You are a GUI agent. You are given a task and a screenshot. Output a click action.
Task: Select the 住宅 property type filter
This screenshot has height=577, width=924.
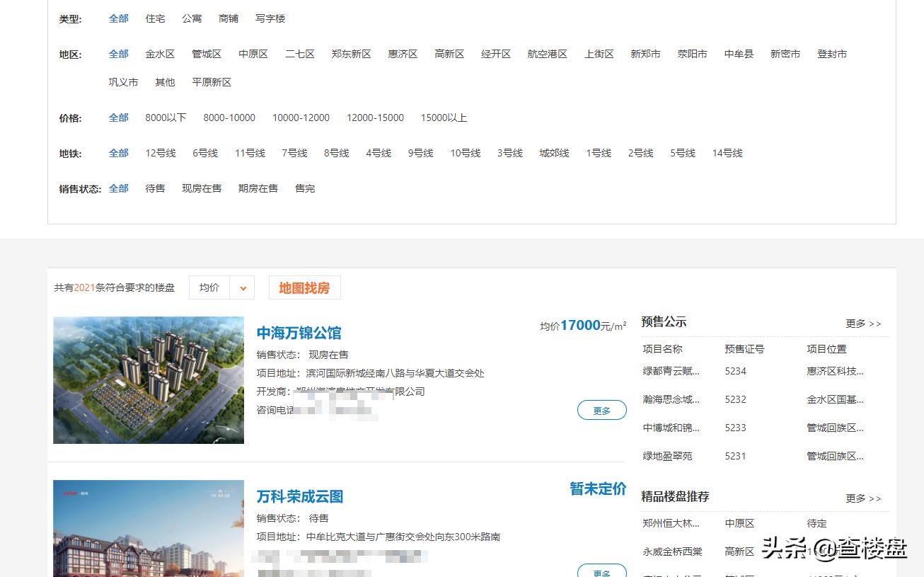(x=155, y=18)
